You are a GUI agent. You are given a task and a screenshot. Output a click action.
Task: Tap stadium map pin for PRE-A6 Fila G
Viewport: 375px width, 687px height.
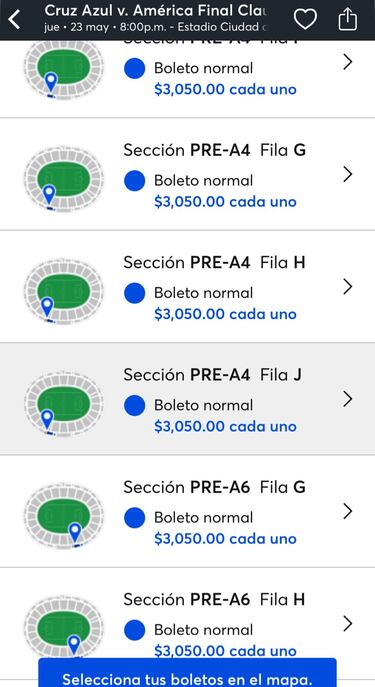[75, 533]
